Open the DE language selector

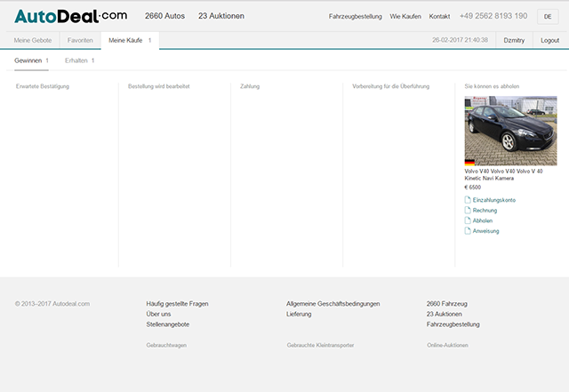pyautogui.click(x=548, y=16)
